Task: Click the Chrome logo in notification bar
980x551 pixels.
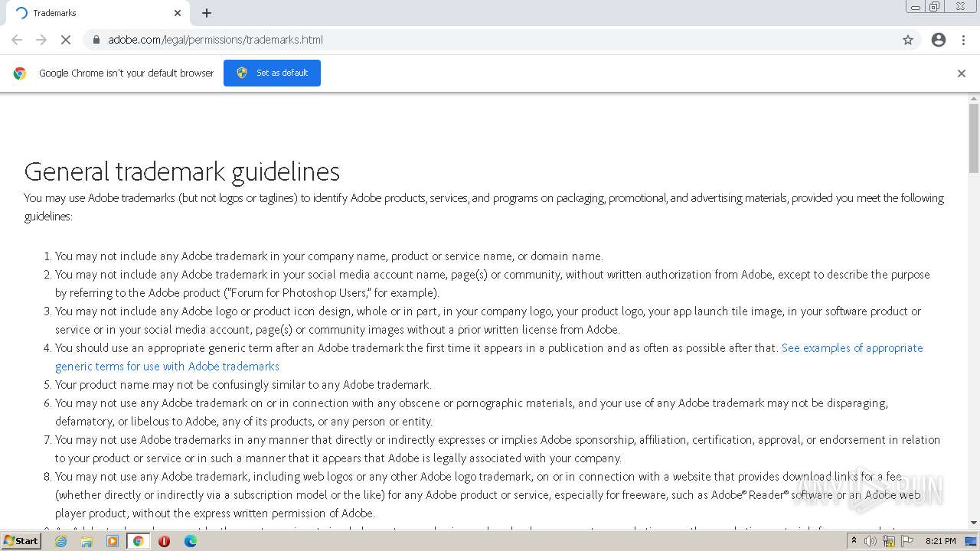Action: point(20,73)
